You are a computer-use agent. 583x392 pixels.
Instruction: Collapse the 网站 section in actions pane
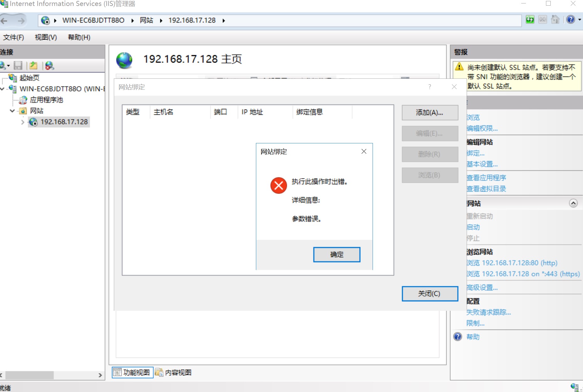[573, 203]
